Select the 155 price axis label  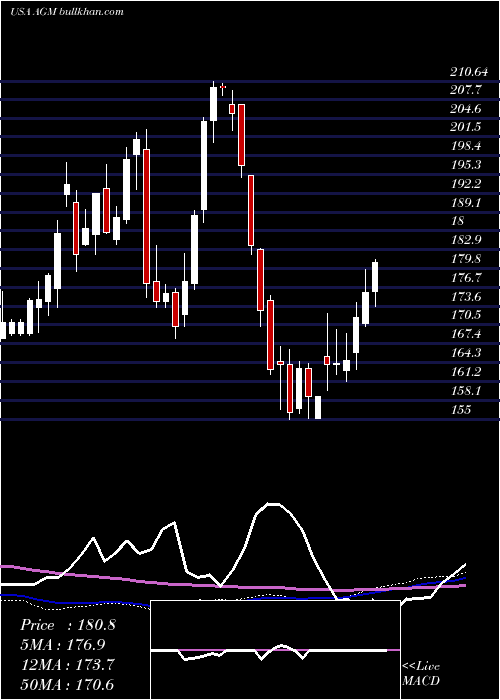461,409
